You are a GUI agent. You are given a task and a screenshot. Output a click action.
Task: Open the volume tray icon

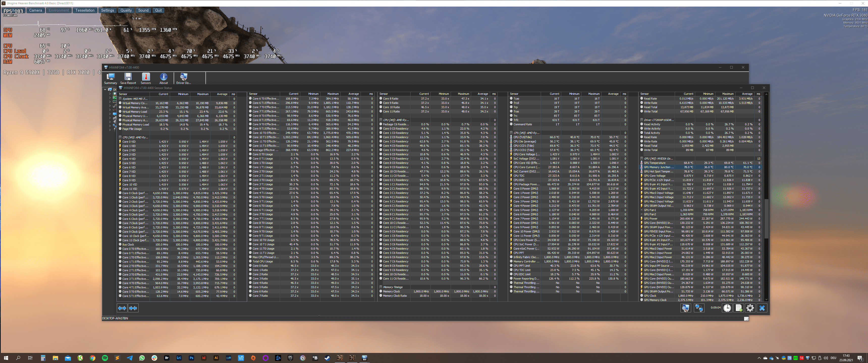[826, 358]
